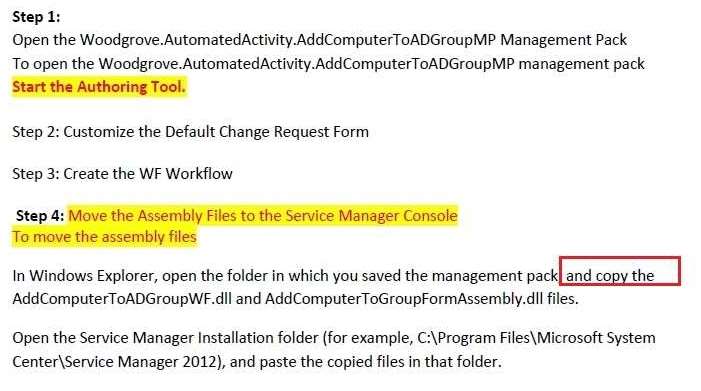Click 'Open the Woodgrove.AutomatedActivity.AddComputerToADGroupMP Management Pack' line
Screen dimensions: 701x391
pos(320,40)
